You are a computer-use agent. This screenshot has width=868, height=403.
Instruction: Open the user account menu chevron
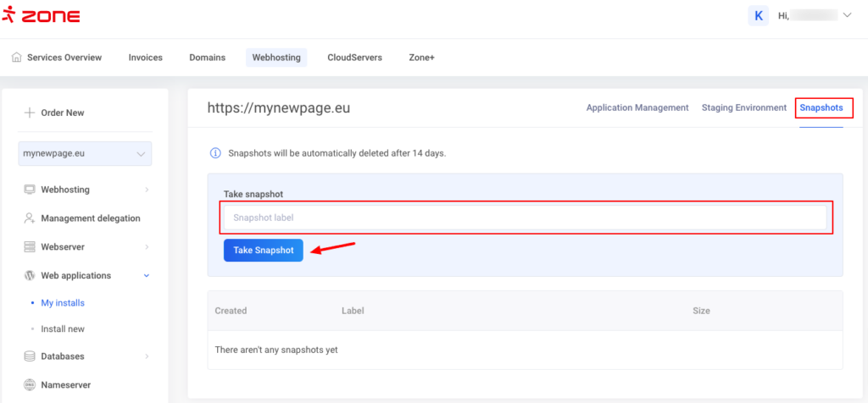(846, 15)
